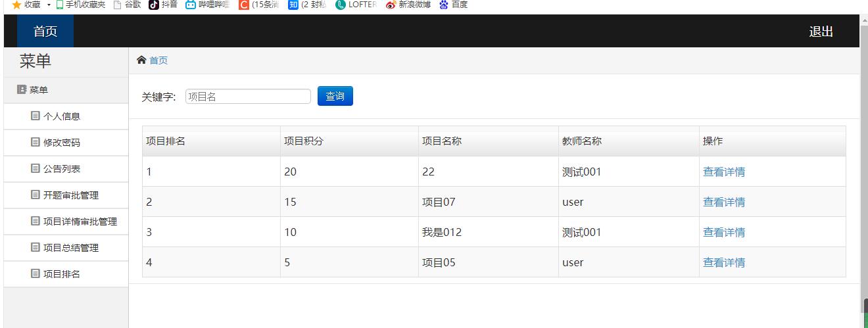Select project name cell 项目07

click(489, 202)
